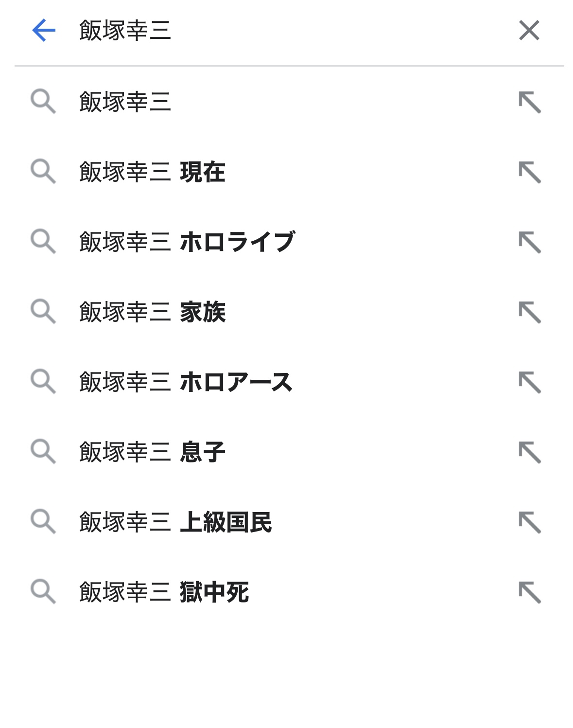Screen dimensions: 573x728
Task: Click the fill arrow beside 家族
Action: pos(529,312)
